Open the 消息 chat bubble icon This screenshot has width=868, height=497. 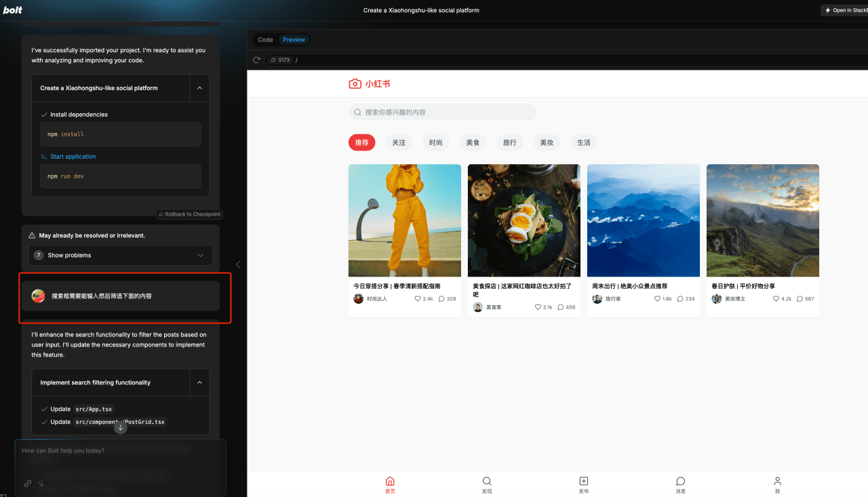[681, 481]
